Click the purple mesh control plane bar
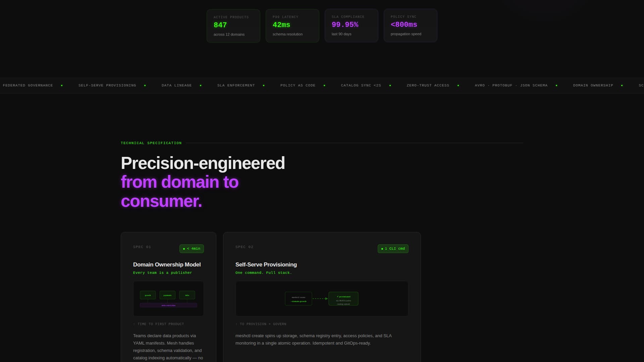This screenshot has height=362, width=644. click(x=168, y=305)
